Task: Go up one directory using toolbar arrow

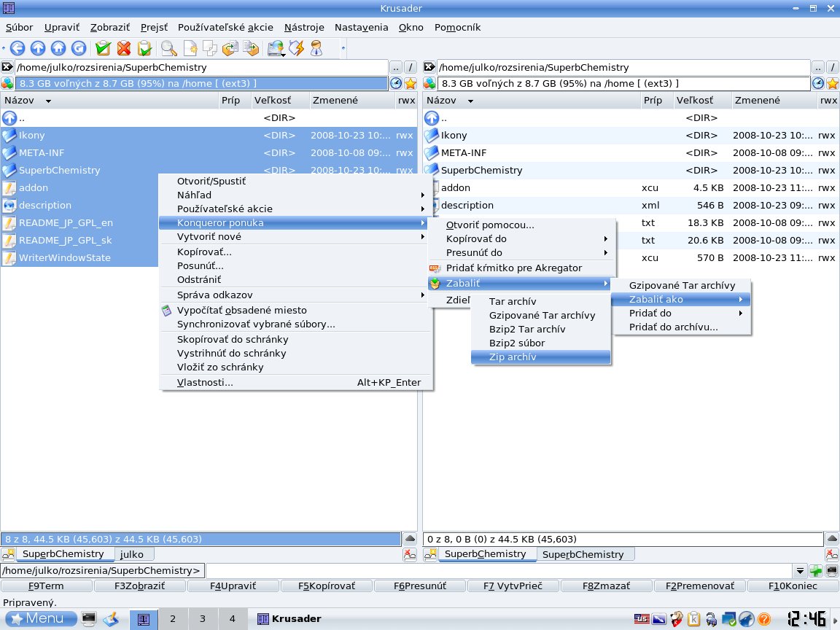Action: (x=38, y=48)
